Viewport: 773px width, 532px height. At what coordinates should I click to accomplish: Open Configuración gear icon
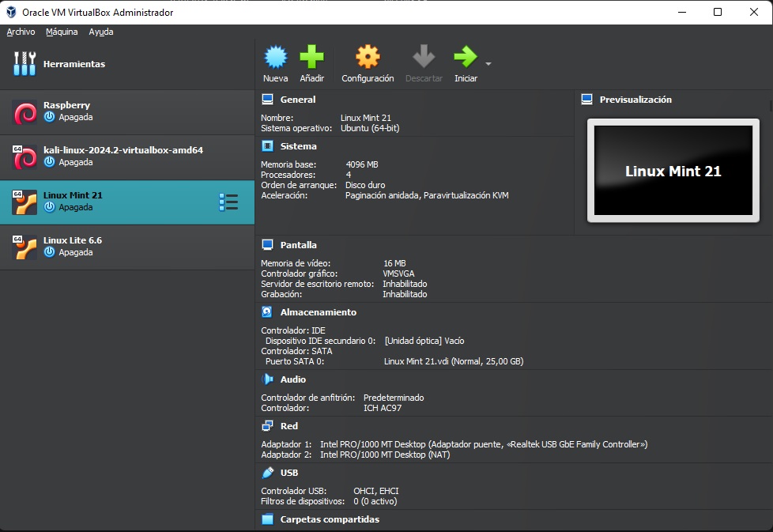[368, 57]
